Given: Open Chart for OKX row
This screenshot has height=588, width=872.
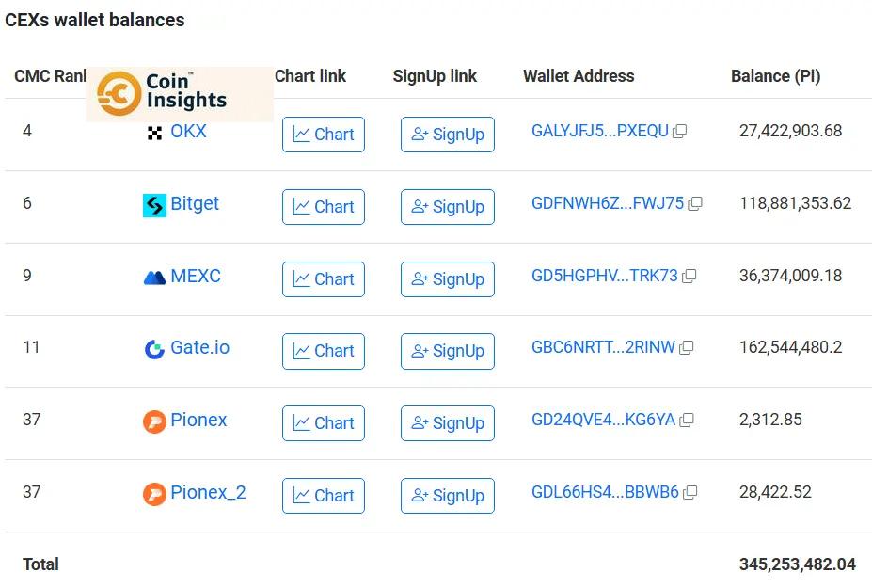Looking at the screenshot, I should click(323, 135).
